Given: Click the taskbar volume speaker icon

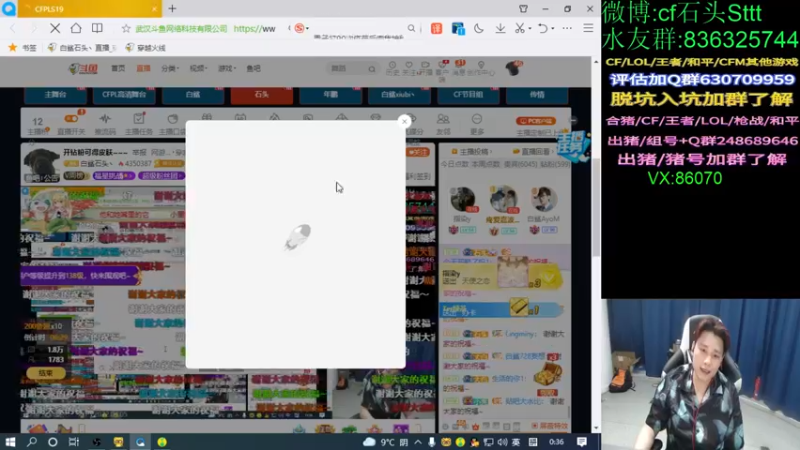Looking at the screenshot, I should click(502, 442).
